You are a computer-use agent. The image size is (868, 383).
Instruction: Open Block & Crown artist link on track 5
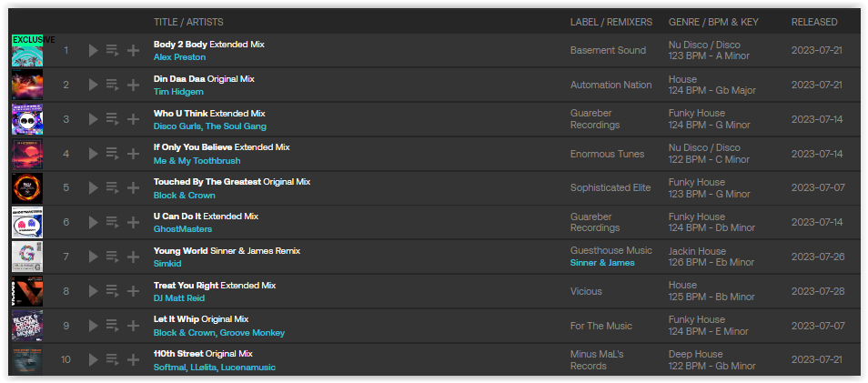185,196
